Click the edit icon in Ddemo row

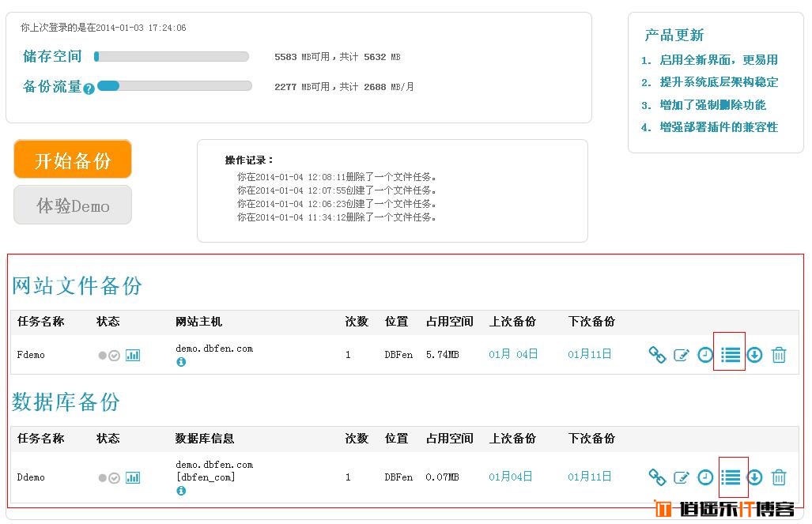(x=681, y=477)
